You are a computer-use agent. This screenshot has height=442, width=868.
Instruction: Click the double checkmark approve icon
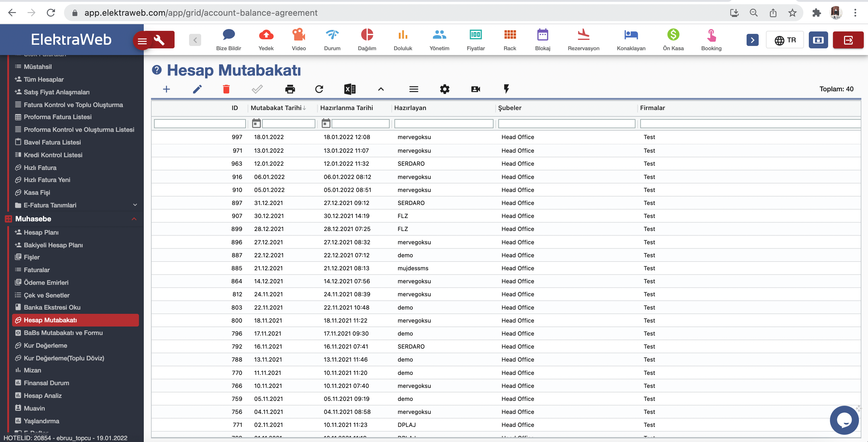pyautogui.click(x=257, y=89)
